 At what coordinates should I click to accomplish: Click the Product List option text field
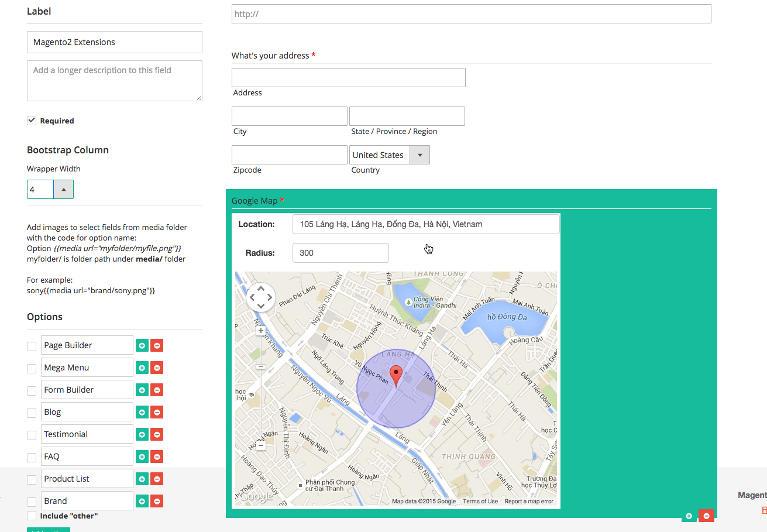coord(87,479)
